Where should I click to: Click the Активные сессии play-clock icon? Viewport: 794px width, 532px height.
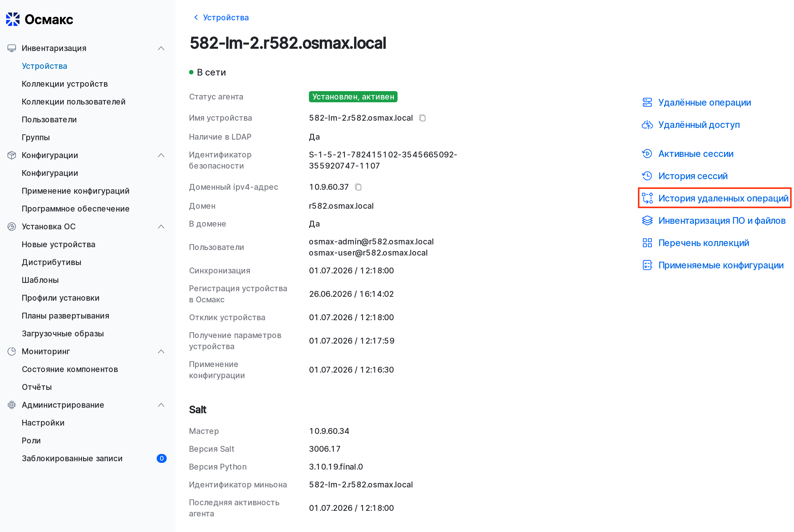[647, 154]
